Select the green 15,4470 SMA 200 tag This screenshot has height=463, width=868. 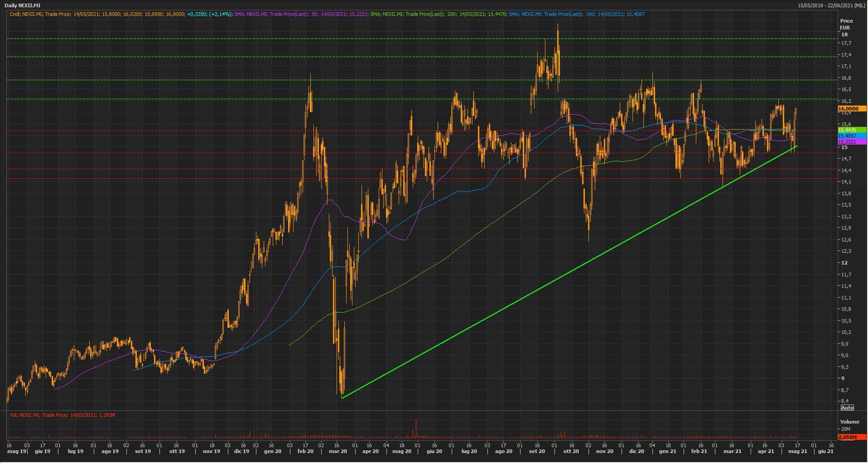tap(851, 130)
